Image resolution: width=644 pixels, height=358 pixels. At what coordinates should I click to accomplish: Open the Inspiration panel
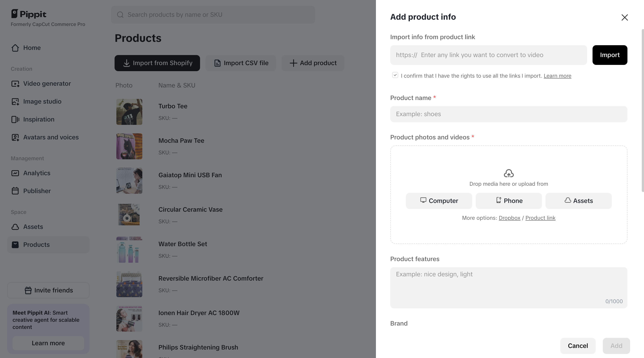pos(39,119)
